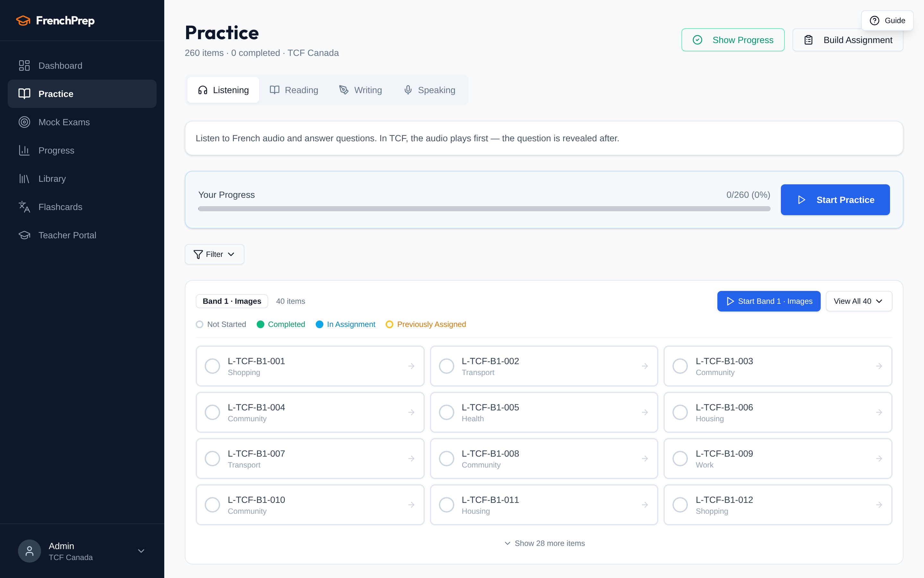924x578 pixels.
Task: Click the green Completed legend dot
Action: [x=261, y=324]
